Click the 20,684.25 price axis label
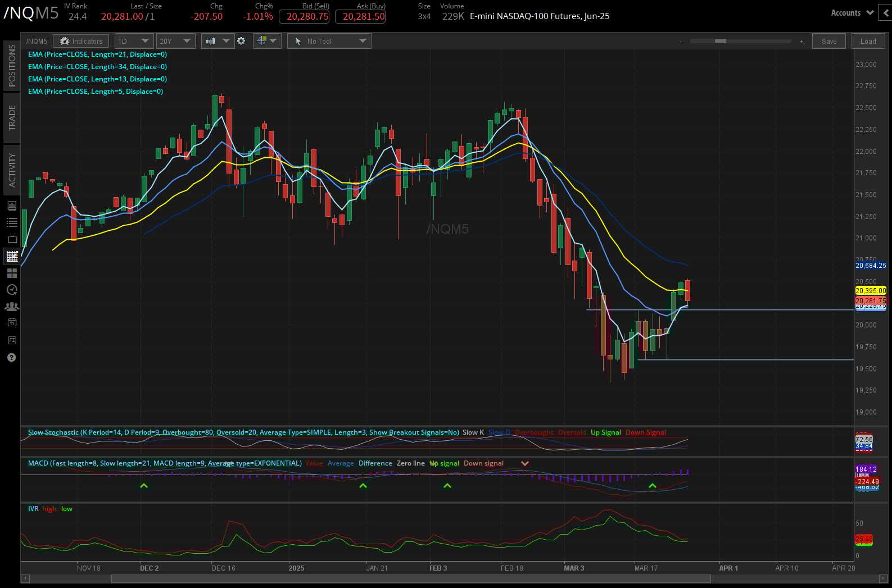The image size is (892, 588). click(871, 266)
